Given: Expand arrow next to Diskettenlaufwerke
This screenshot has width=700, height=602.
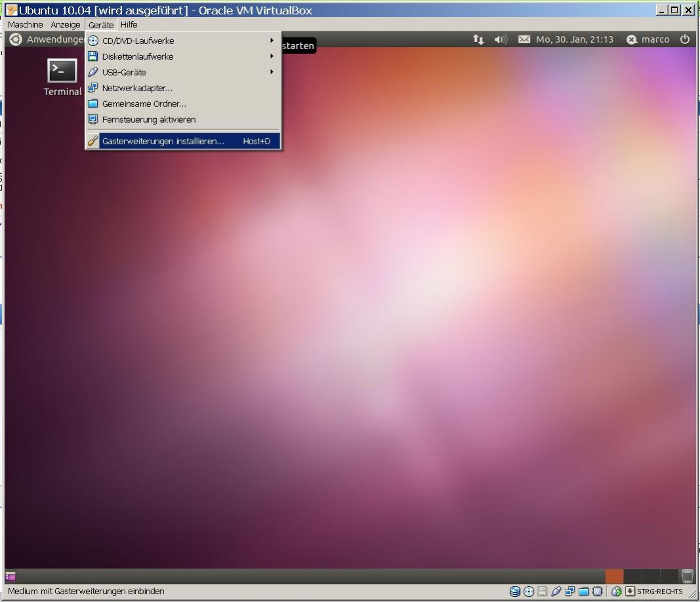Looking at the screenshot, I should coord(272,56).
